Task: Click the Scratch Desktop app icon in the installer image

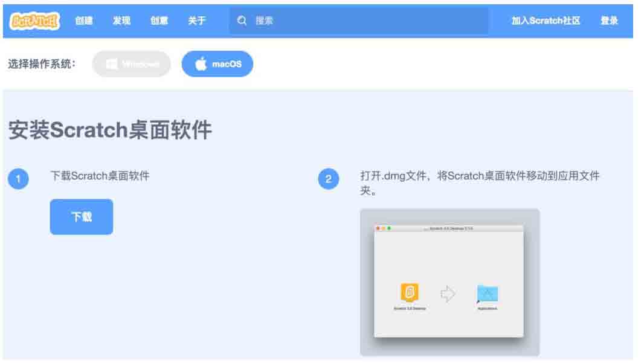Action: [x=410, y=294]
